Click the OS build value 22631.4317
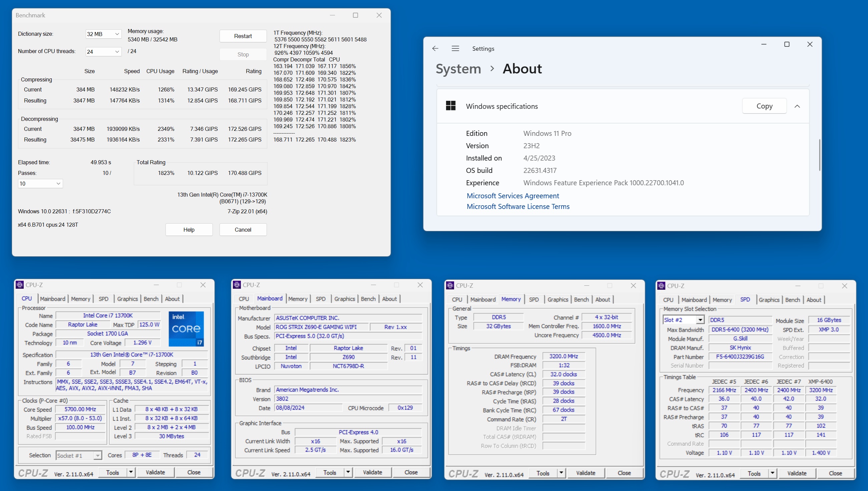Image resolution: width=868 pixels, height=491 pixels. click(540, 170)
